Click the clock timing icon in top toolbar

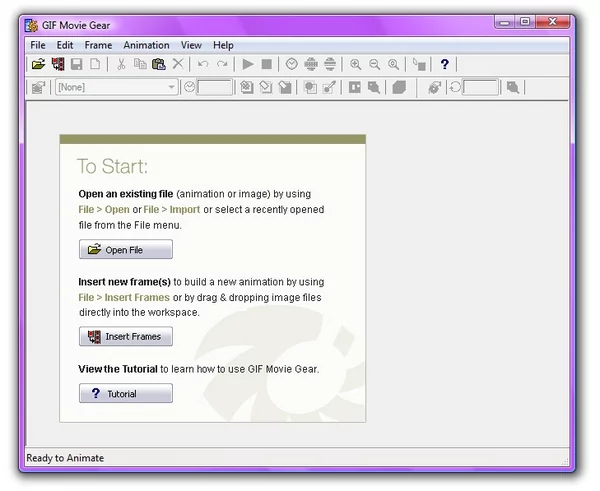click(x=292, y=64)
